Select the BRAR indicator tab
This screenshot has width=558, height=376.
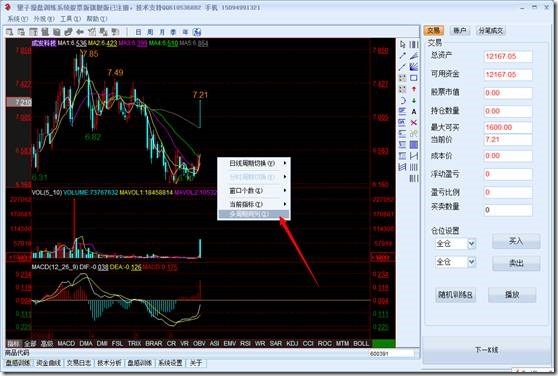[x=153, y=344]
